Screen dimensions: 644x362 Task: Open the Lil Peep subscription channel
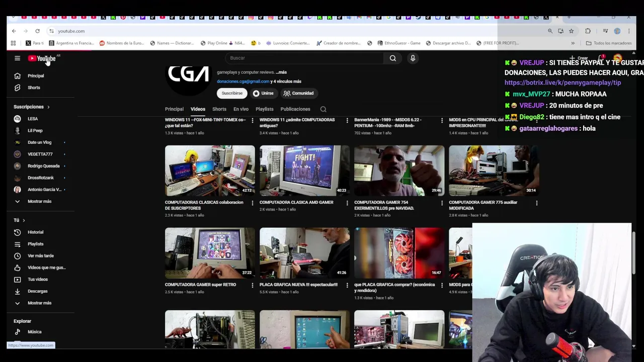tap(35, 131)
